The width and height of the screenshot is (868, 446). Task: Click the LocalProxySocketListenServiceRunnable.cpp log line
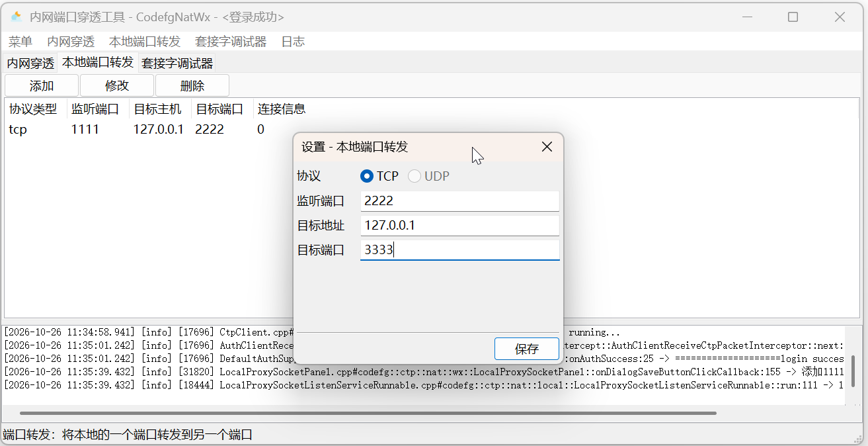pyautogui.click(x=423, y=384)
